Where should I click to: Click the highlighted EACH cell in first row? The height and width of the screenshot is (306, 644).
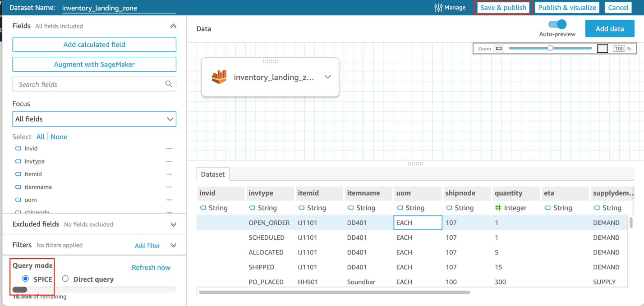(x=418, y=223)
